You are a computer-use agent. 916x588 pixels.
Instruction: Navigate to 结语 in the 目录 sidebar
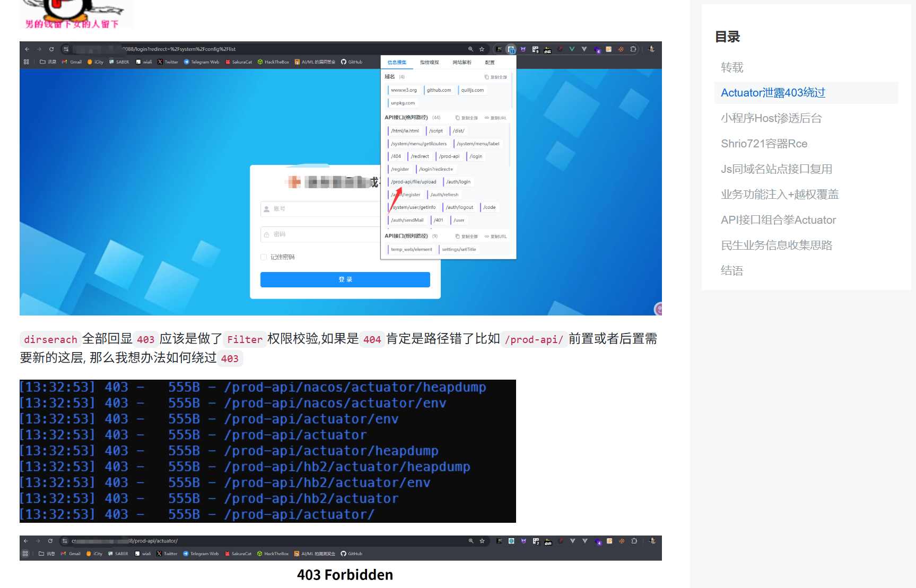(731, 271)
